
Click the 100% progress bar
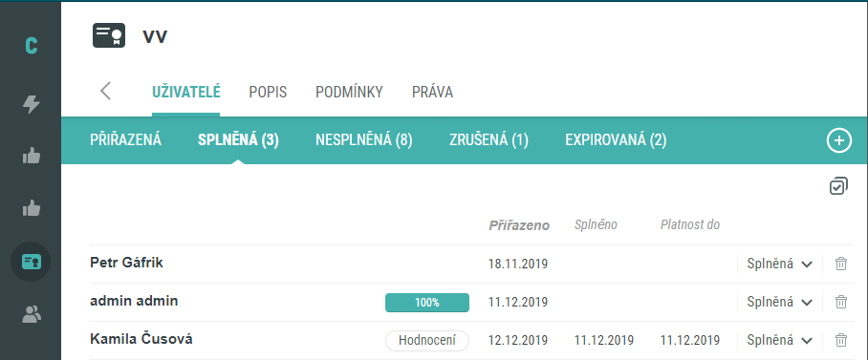tap(426, 303)
